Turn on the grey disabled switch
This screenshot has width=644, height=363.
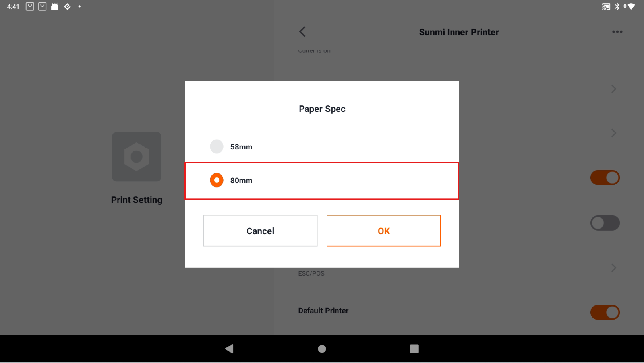[x=605, y=223]
